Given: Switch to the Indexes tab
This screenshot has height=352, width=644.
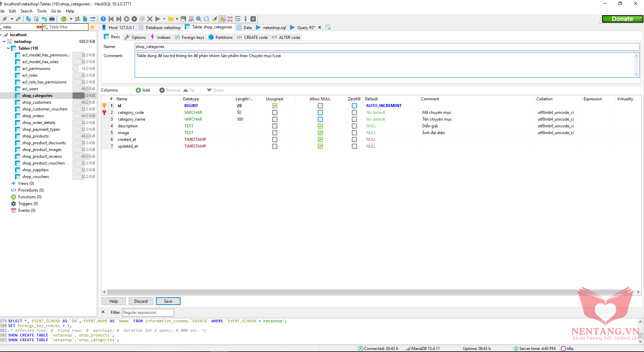Looking at the screenshot, I should (161, 37).
